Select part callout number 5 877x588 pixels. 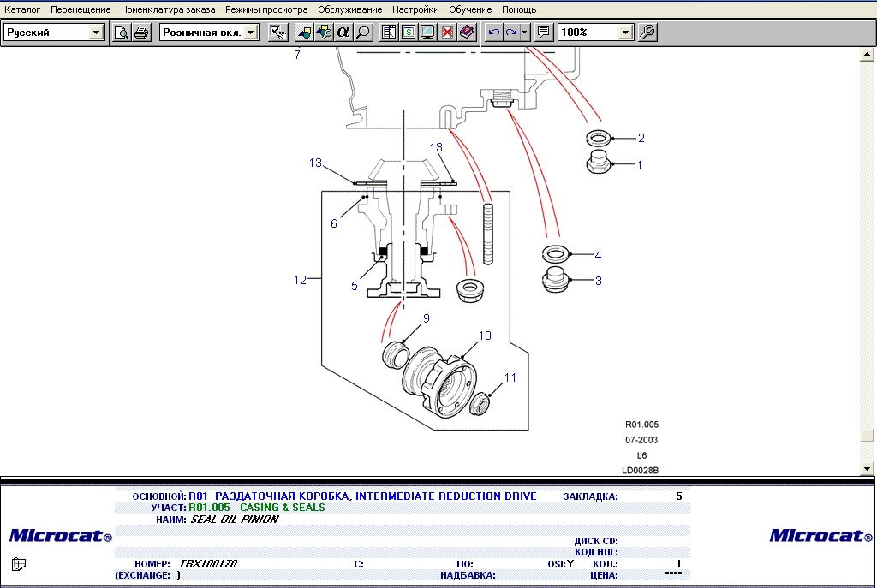click(354, 286)
